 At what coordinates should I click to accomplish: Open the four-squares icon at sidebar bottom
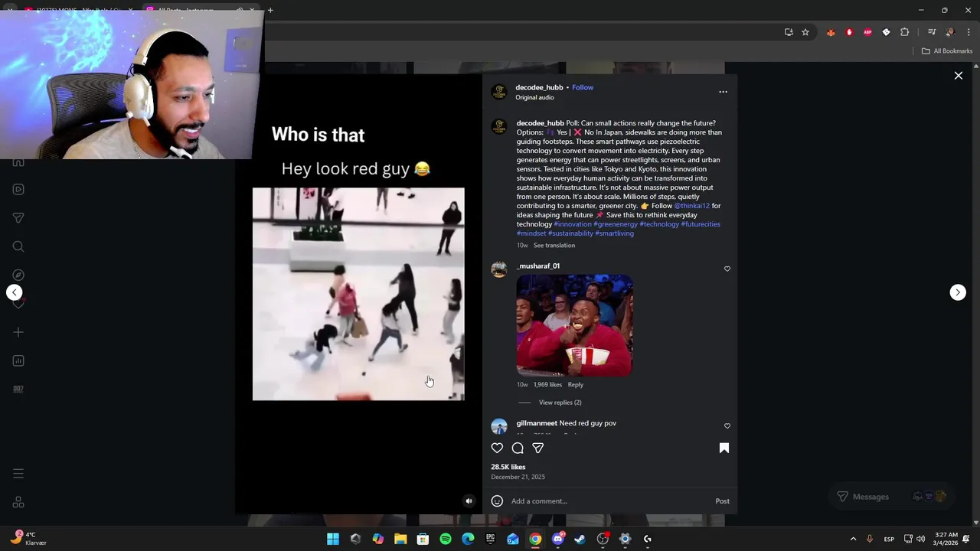click(18, 503)
